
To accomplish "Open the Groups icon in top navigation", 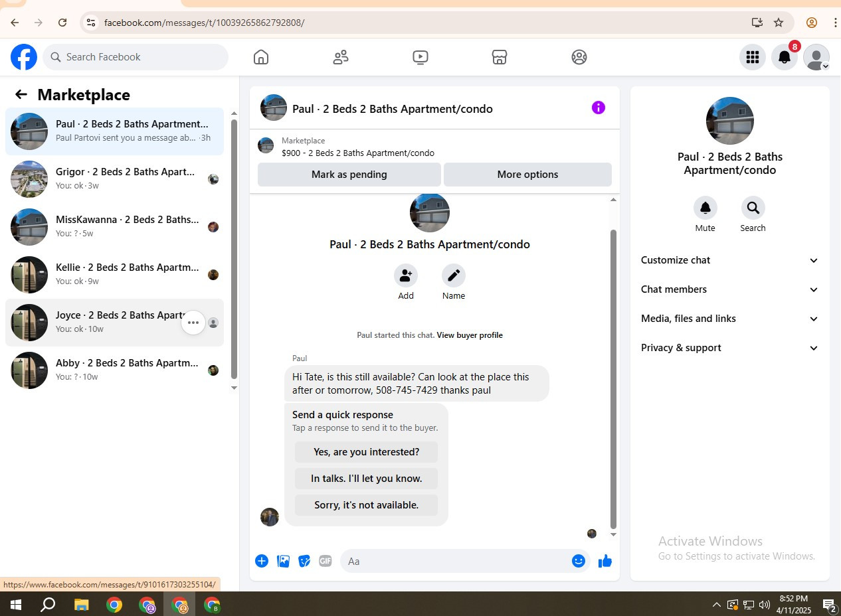I will click(579, 57).
